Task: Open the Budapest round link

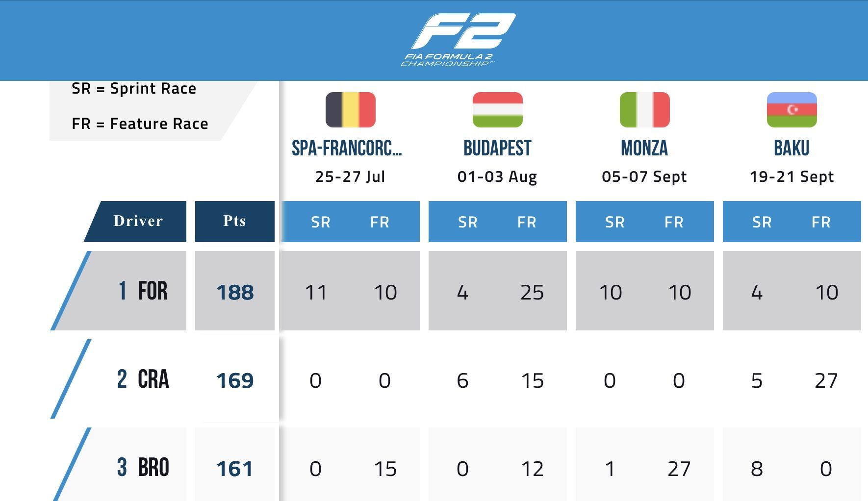Action: [x=497, y=148]
